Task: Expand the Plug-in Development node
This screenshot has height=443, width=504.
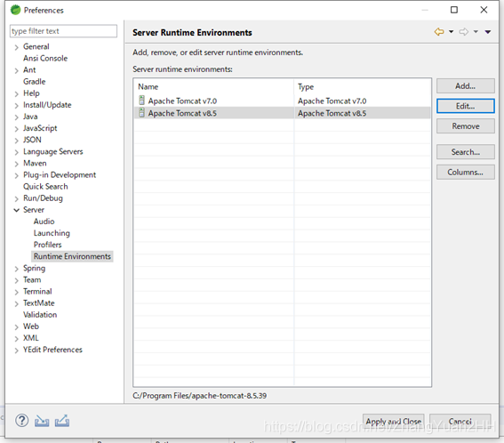Action: tap(16, 175)
